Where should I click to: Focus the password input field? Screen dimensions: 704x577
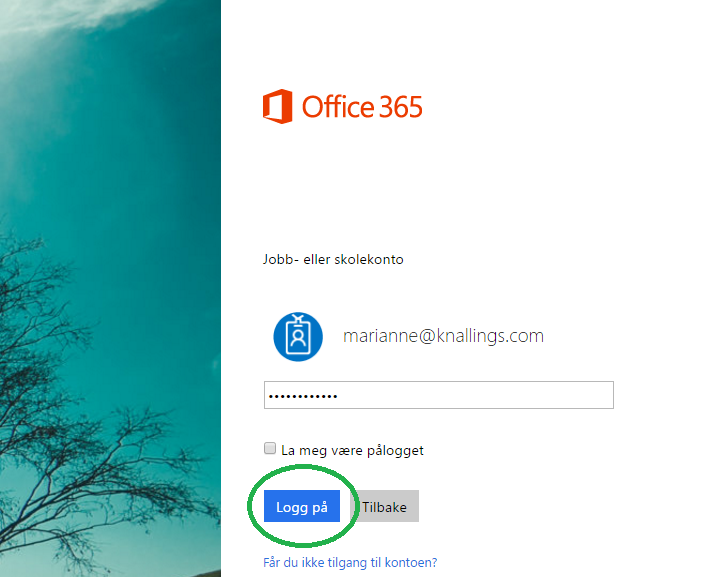439,395
